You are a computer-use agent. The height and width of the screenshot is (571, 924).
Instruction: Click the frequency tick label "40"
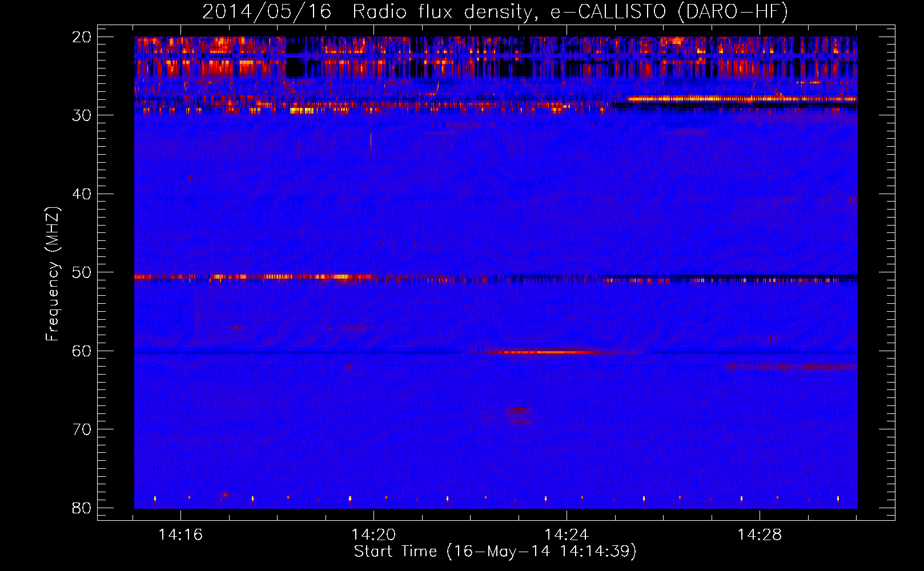pos(82,194)
